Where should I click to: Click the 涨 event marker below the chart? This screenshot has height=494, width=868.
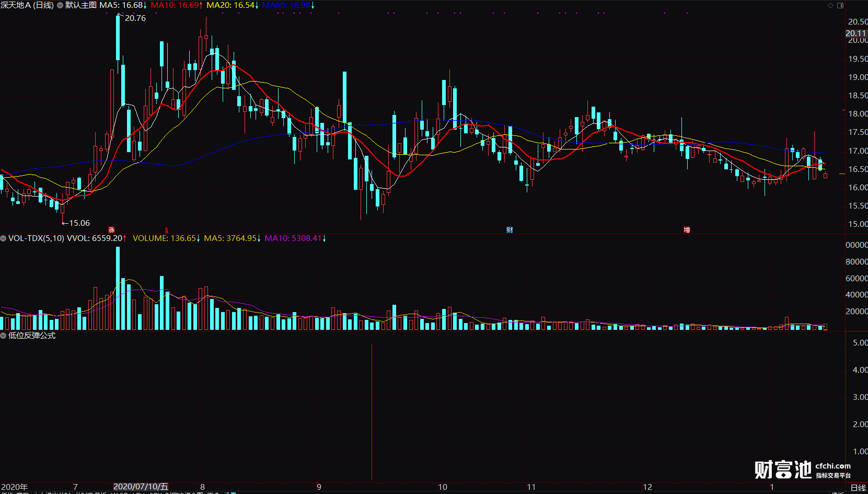click(x=111, y=230)
